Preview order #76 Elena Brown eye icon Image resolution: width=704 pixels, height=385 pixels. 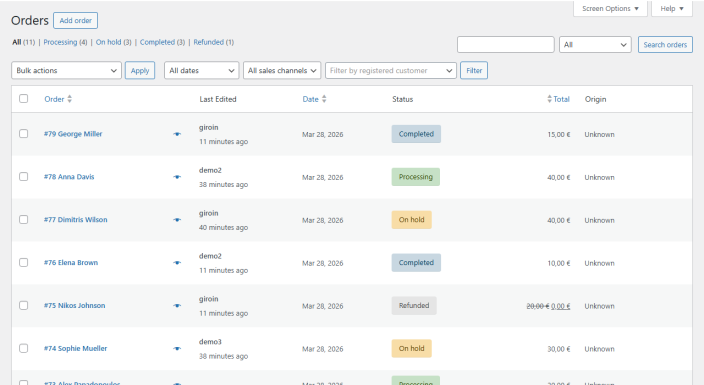click(x=177, y=263)
